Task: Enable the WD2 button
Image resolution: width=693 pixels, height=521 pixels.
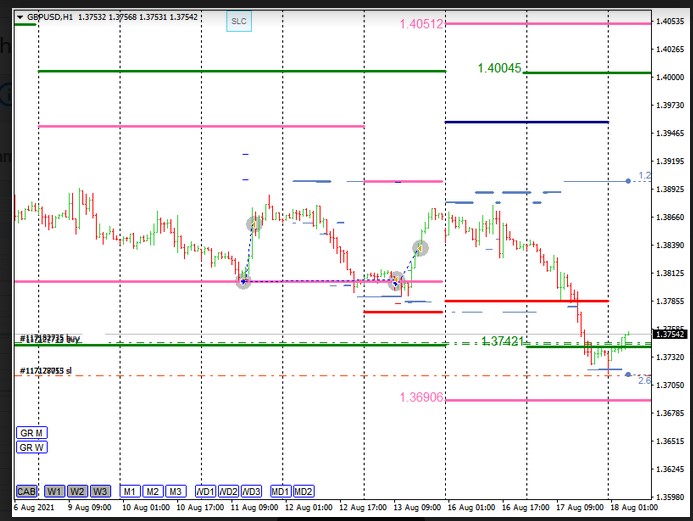Action: coord(228,491)
